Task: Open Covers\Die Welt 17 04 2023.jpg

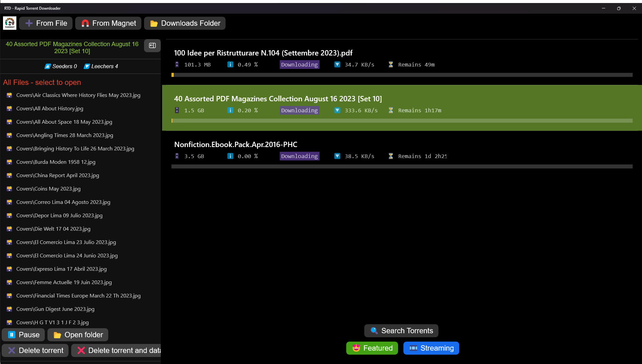Action: 53,229
